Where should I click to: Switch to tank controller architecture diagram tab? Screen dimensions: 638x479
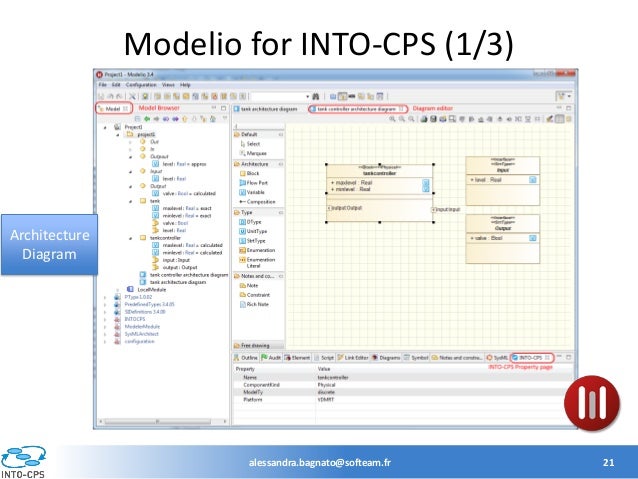pyautogui.click(x=357, y=109)
